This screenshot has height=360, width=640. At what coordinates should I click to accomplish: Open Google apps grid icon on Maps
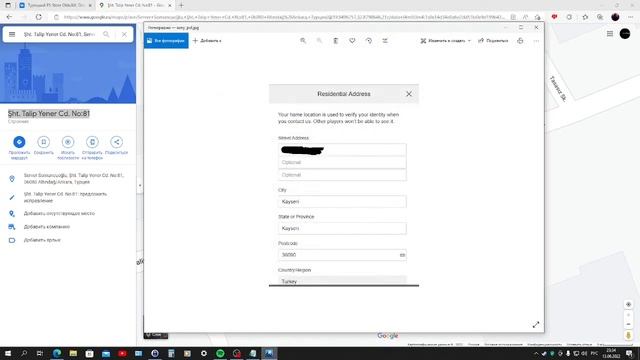[610, 34]
